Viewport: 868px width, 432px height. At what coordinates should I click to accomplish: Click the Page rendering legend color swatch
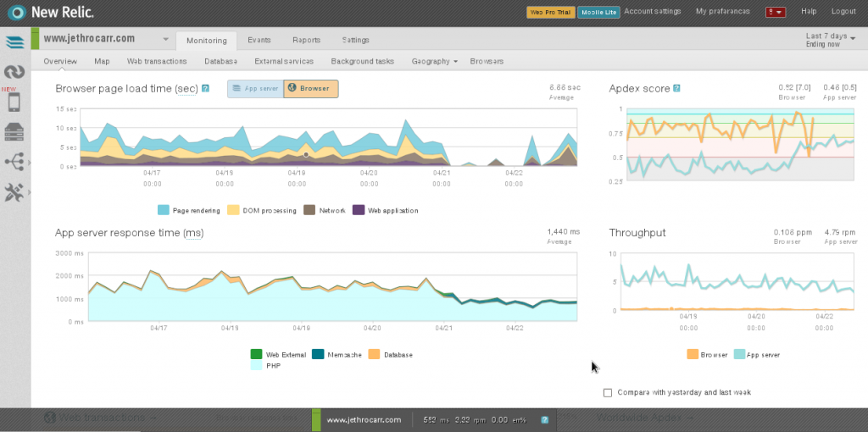click(164, 210)
